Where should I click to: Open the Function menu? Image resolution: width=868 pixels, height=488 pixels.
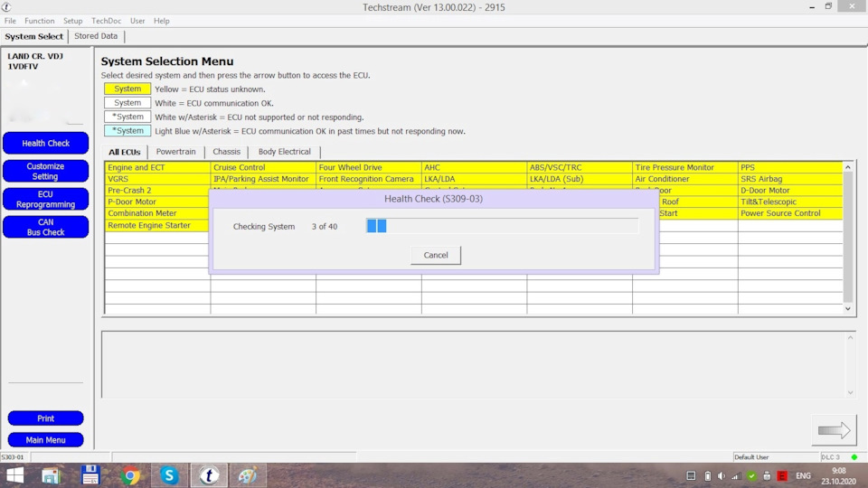coord(40,21)
